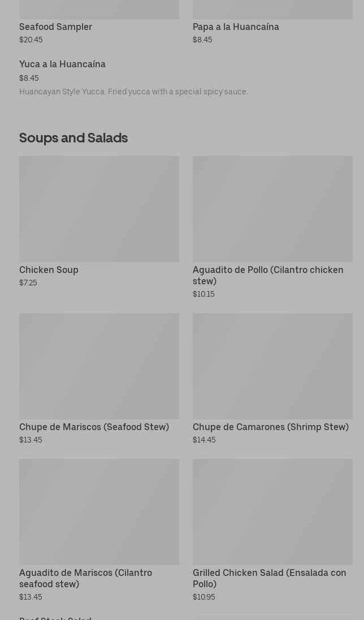Open Yuca a la Huancaína item title
The height and width of the screenshot is (620, 364).
coord(62,64)
